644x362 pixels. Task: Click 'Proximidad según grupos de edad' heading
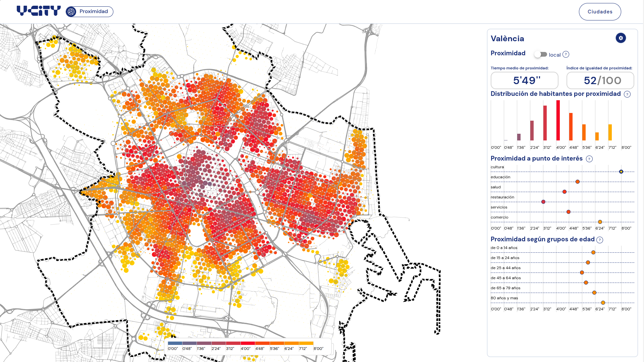543,239
